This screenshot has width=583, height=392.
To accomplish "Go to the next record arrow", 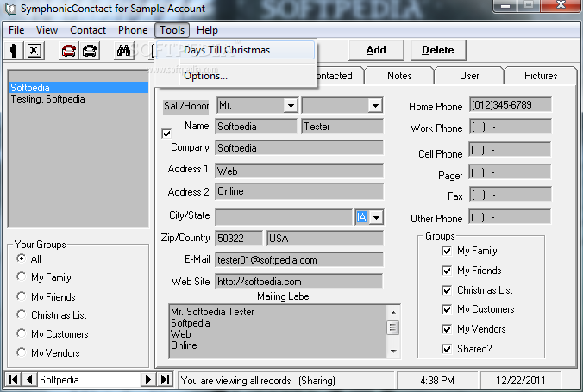I will pos(148,379).
